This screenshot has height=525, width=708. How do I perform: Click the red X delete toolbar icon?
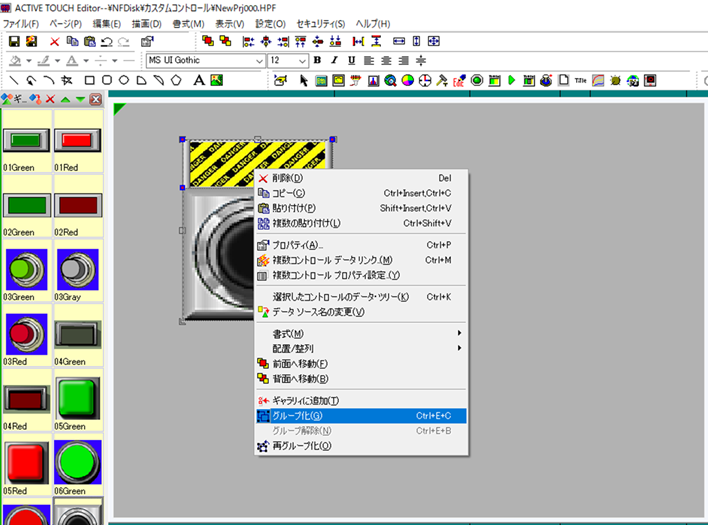55,41
